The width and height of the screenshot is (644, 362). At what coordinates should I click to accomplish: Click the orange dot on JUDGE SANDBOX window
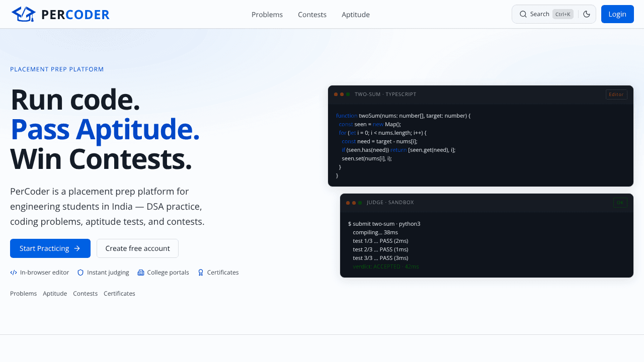[x=354, y=203]
